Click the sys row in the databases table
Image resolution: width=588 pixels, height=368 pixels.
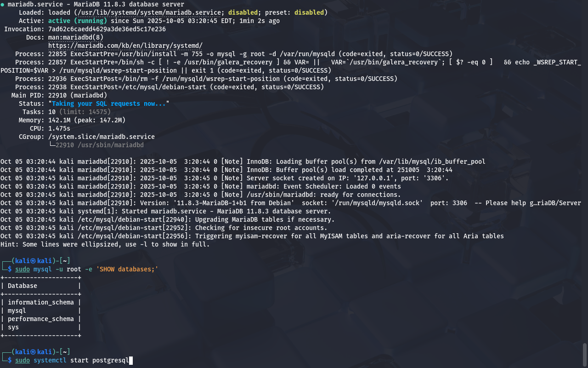pyautogui.click(x=13, y=327)
